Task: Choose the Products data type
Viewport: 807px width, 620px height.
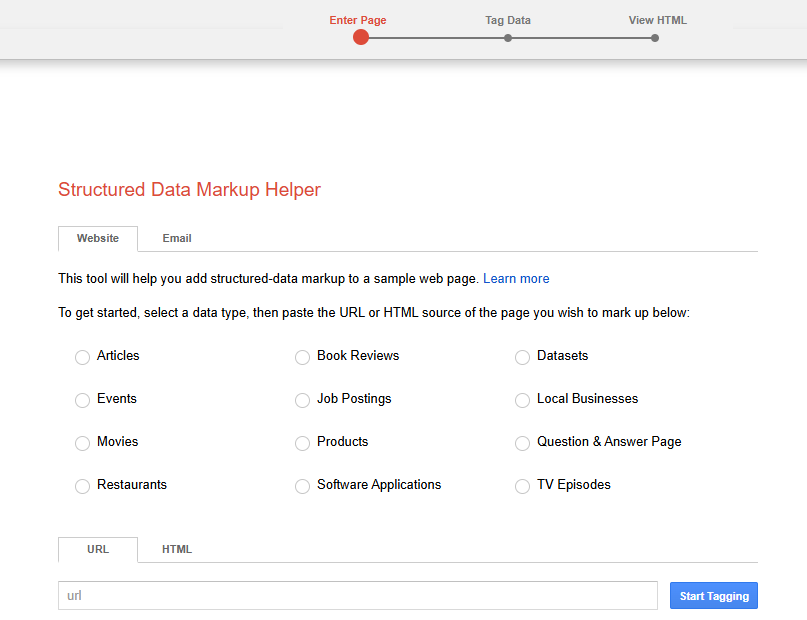Action: [x=303, y=443]
